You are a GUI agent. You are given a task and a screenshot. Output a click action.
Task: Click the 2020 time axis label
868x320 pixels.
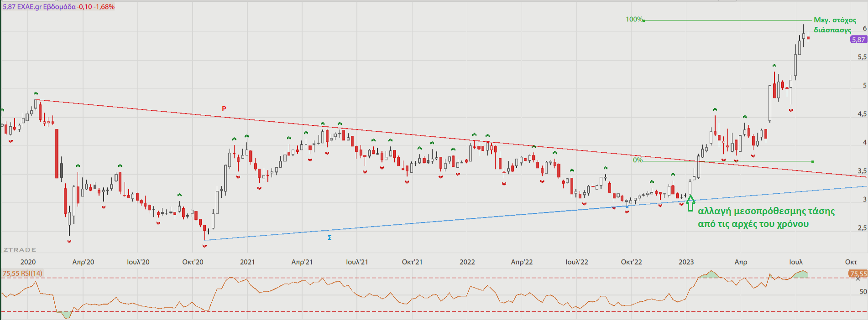tap(28, 262)
